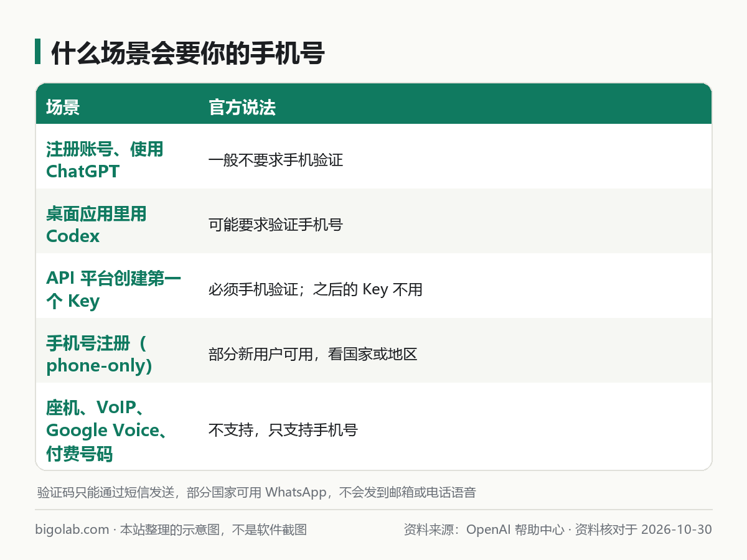The height and width of the screenshot is (560, 747).
Task: Click the 官方说法 column header
Action: point(242,108)
